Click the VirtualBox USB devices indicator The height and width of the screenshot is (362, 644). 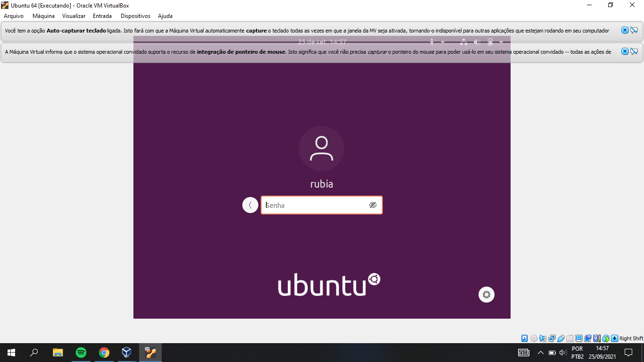tap(561, 338)
